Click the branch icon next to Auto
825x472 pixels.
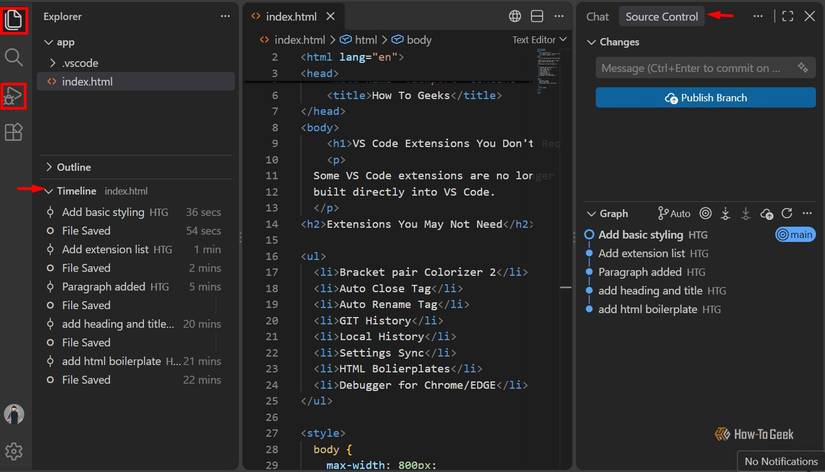click(662, 213)
